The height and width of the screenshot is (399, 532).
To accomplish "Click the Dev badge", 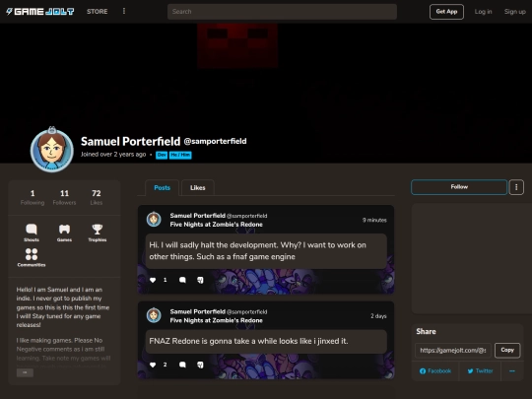I will tap(162, 155).
